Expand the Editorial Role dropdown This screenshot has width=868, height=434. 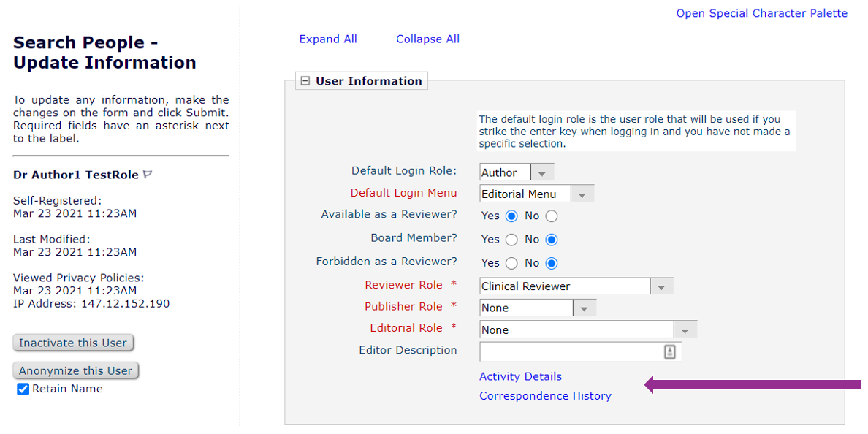tap(587, 330)
